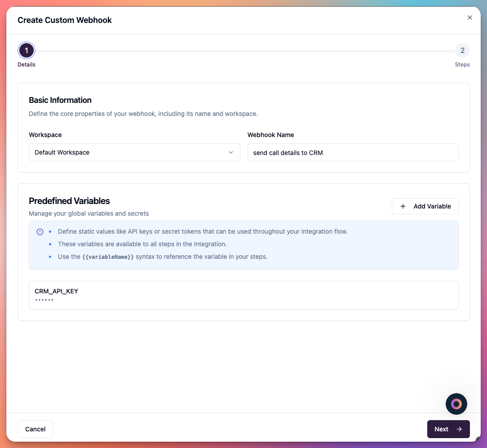Image resolution: width=487 pixels, height=448 pixels.
Task: Expand the workspace selector chevron
Action: (x=231, y=152)
